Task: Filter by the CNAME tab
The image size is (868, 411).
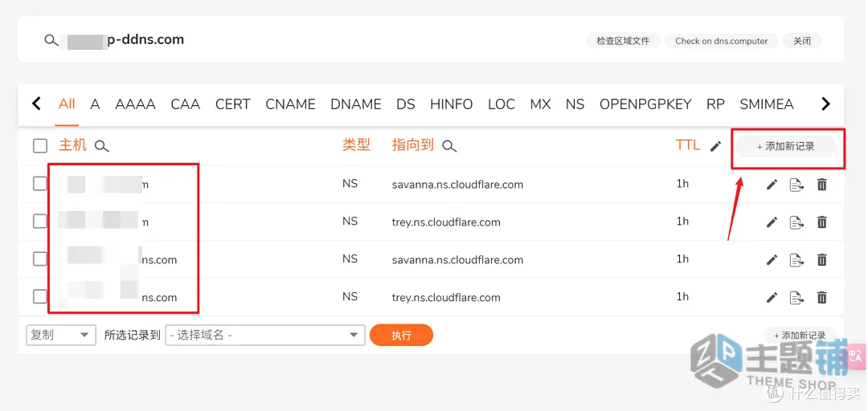Action: pyautogui.click(x=290, y=104)
